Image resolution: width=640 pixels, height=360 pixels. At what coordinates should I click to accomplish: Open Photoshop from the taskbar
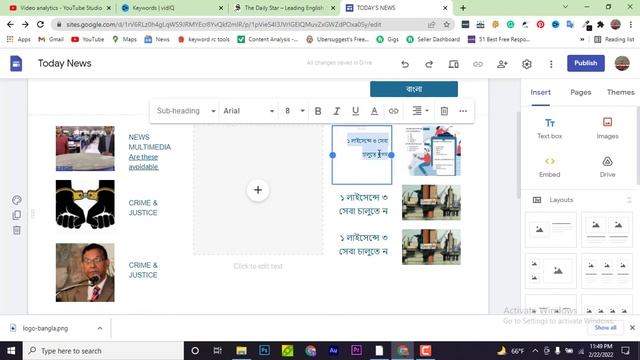click(x=264, y=351)
